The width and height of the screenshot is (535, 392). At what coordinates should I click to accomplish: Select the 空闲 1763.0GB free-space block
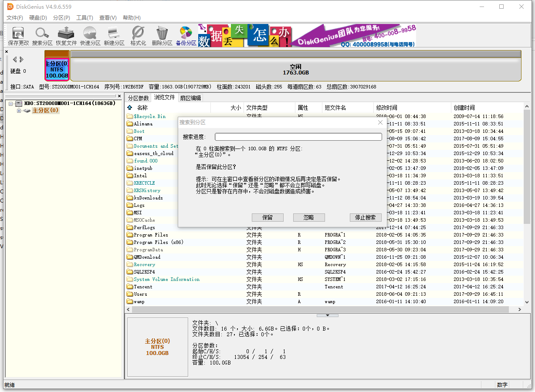pyautogui.click(x=295, y=70)
